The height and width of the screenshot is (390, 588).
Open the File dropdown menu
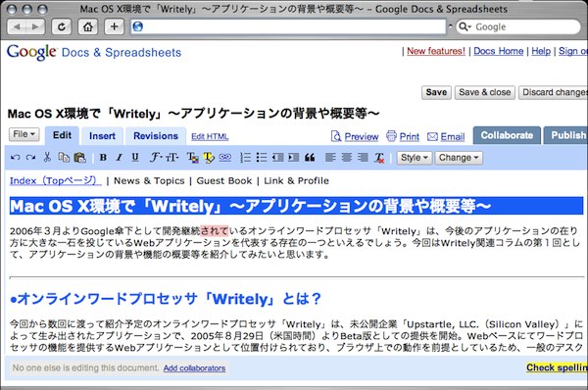[x=24, y=134]
